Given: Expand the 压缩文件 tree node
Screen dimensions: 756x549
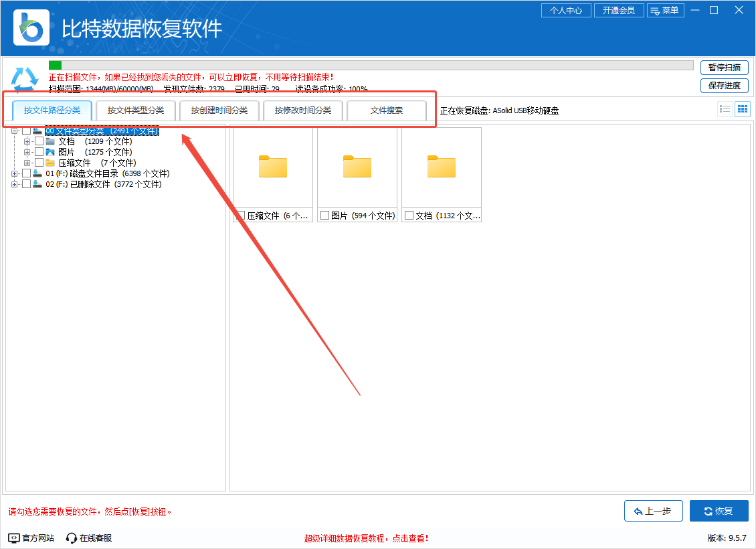Looking at the screenshot, I should pos(27,163).
